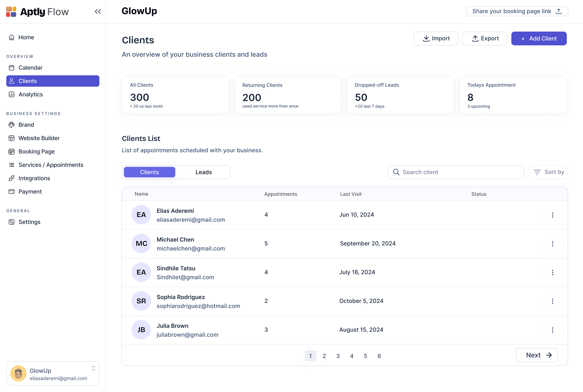This screenshot has width=583, height=392.
Task: Collapse the sidebar with double-chevron icon
Action: pyautogui.click(x=98, y=12)
